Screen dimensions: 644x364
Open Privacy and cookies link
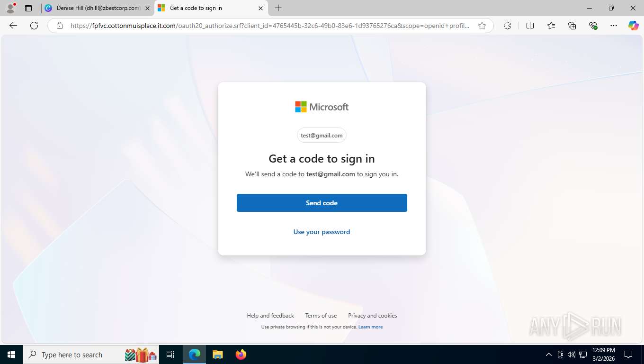(373, 316)
